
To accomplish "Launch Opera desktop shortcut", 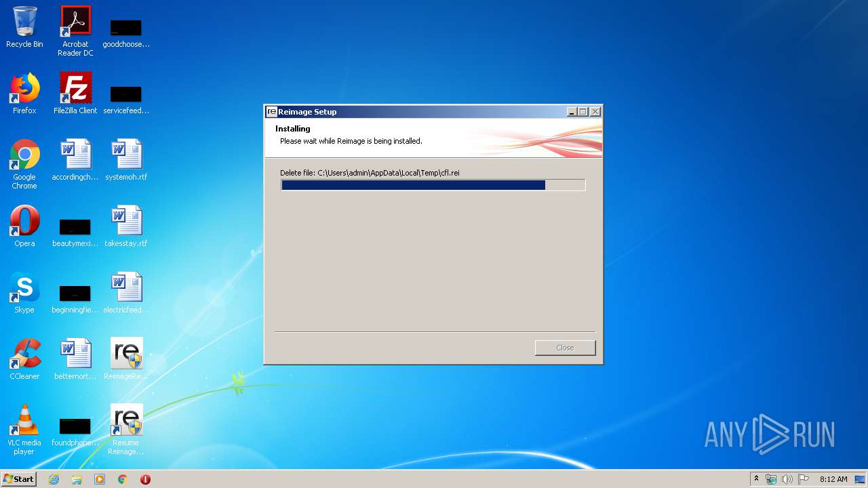I will (24, 227).
